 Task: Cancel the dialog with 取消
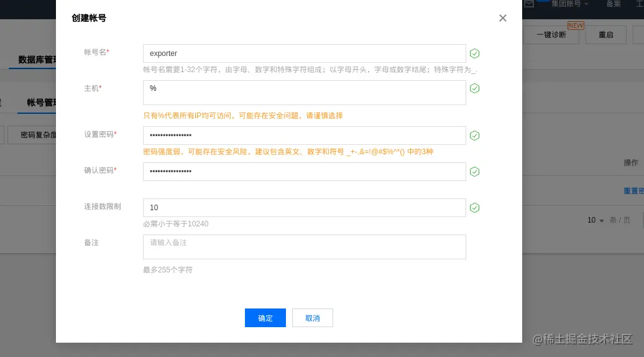coord(313,318)
